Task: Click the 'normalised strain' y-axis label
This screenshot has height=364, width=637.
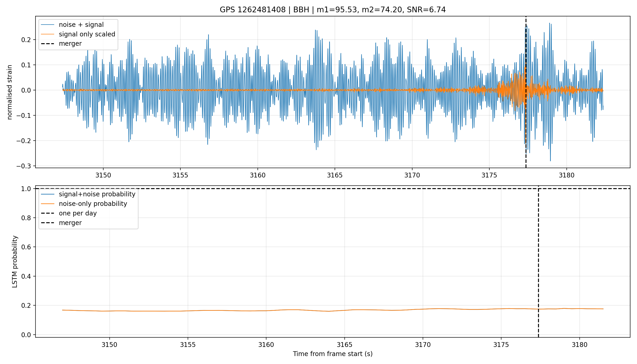Action: point(10,92)
